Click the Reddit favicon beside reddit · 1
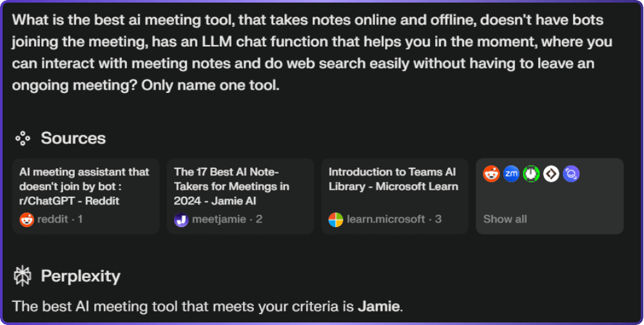This screenshot has width=644, height=325. point(26,219)
